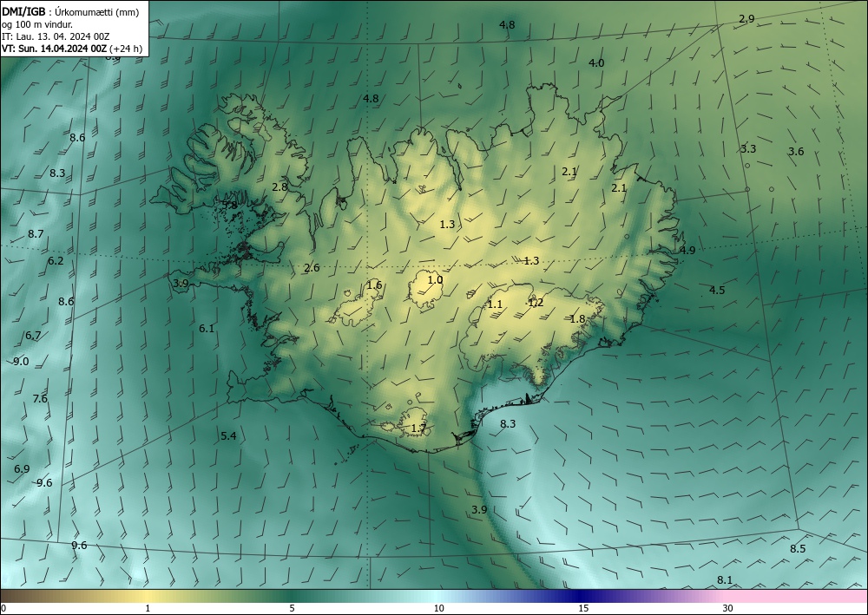The width and height of the screenshot is (868, 615).
Task: Click the 7.6 value label
Action: pyautogui.click(x=40, y=399)
